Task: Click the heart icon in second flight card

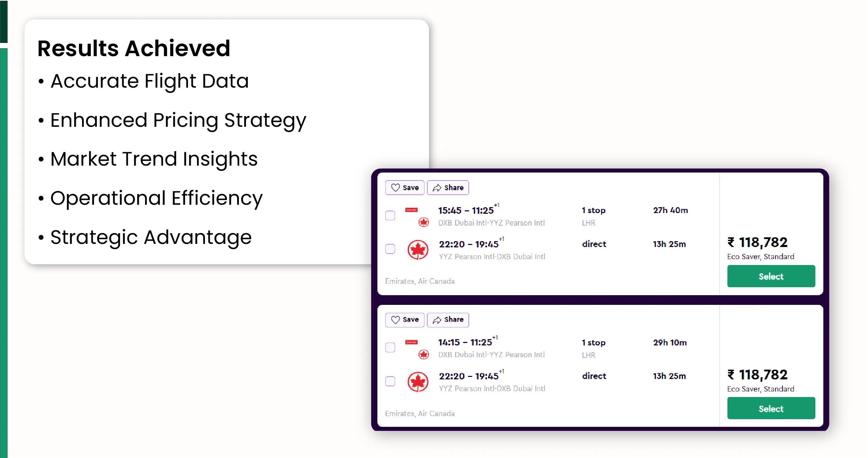Action: [x=395, y=319]
